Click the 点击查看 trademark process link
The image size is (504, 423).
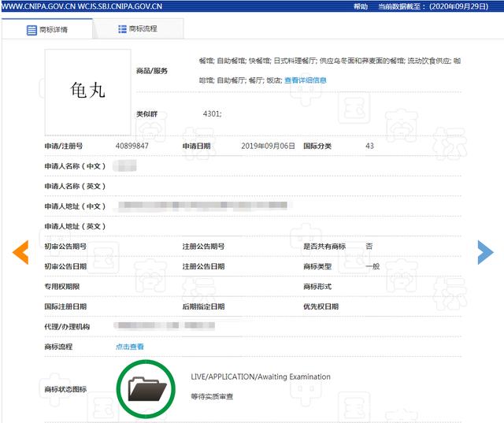tap(130, 347)
